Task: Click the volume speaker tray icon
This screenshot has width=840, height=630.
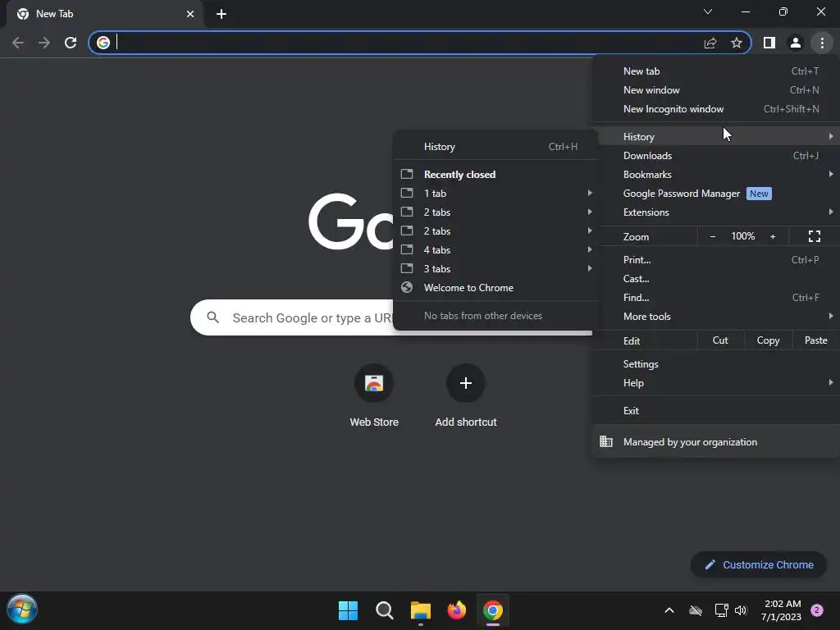Action: coord(741,610)
